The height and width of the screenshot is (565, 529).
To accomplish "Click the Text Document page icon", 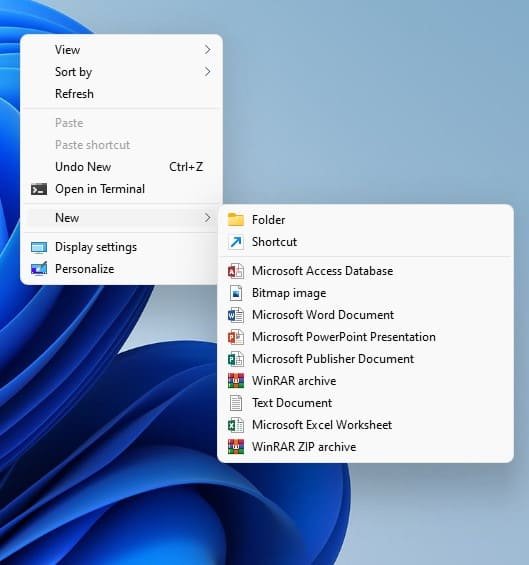I will [x=236, y=403].
